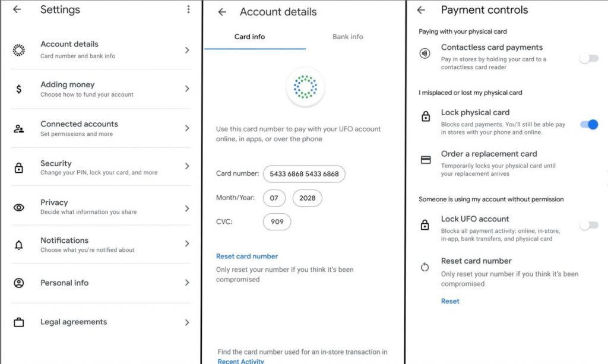Screen dimensions: 608x364
Task: Tap the Privacy eye icon
Action: point(18,207)
